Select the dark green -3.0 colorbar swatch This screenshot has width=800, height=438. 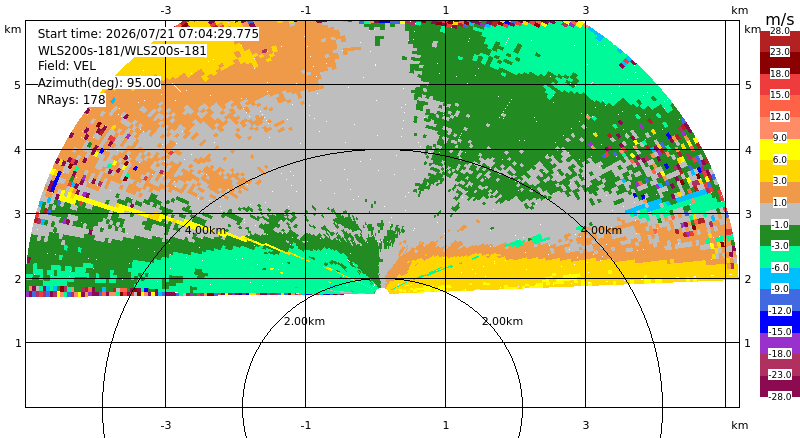pos(780,235)
